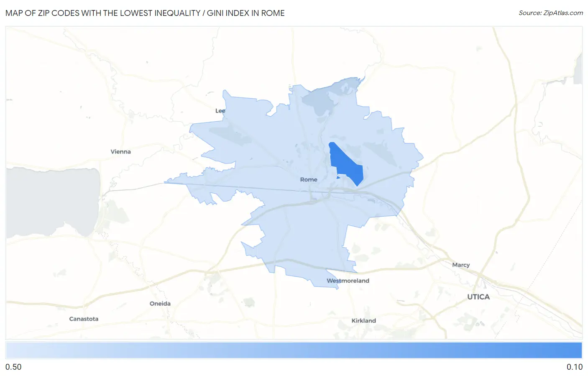Viewport: 588px width, 376px height.
Task: Click the Canastota map label
Action: pyautogui.click(x=84, y=319)
